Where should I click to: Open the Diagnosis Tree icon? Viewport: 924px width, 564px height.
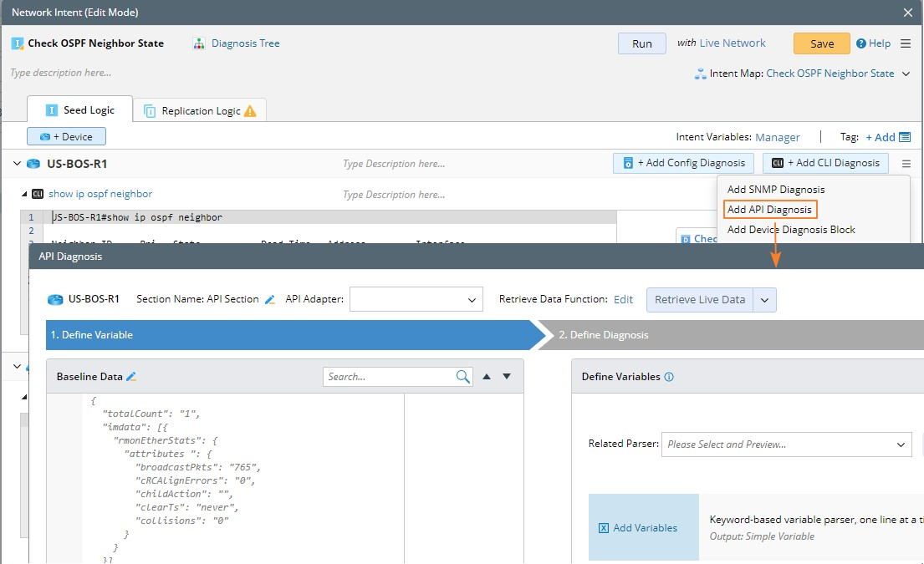point(199,43)
